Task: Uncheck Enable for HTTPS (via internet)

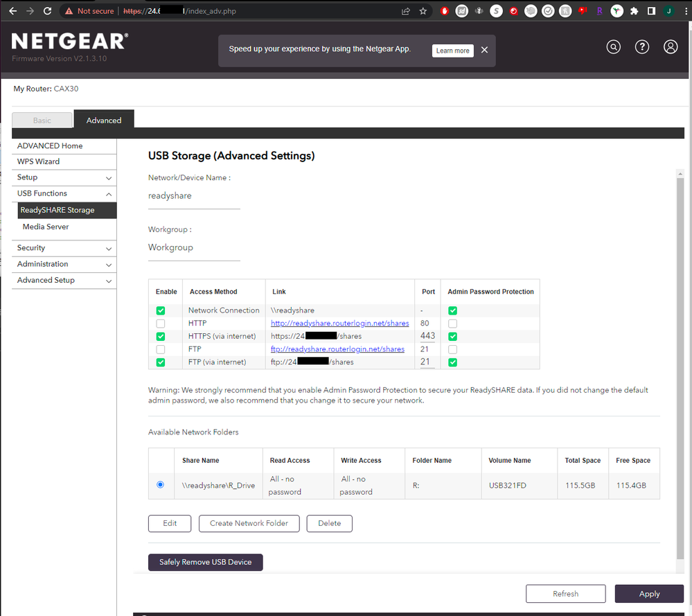Action: (x=161, y=336)
